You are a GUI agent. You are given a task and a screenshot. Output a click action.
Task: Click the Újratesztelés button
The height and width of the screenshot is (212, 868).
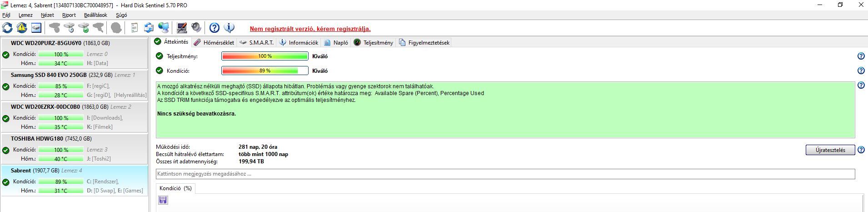point(830,150)
